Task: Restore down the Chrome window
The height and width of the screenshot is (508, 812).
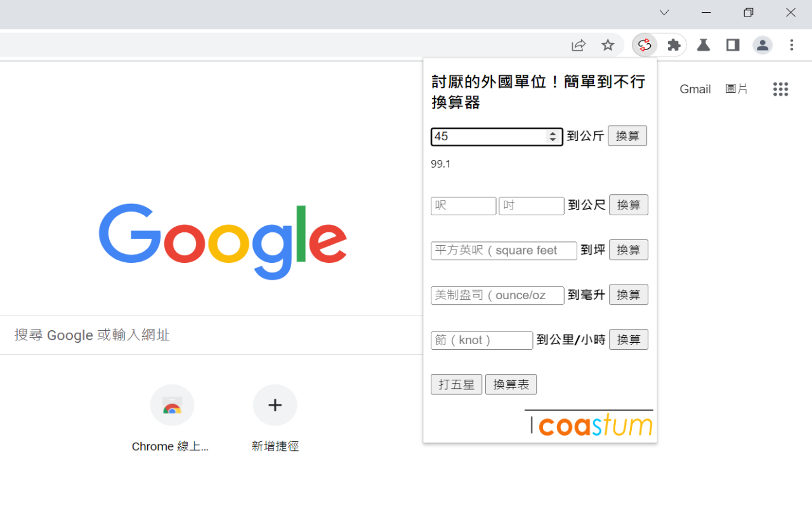Action: 749,13
